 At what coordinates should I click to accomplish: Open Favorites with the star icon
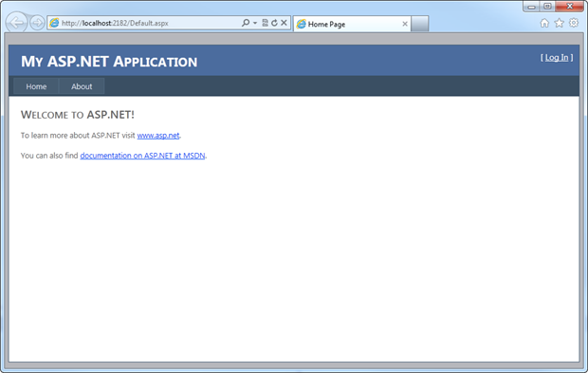(x=560, y=24)
